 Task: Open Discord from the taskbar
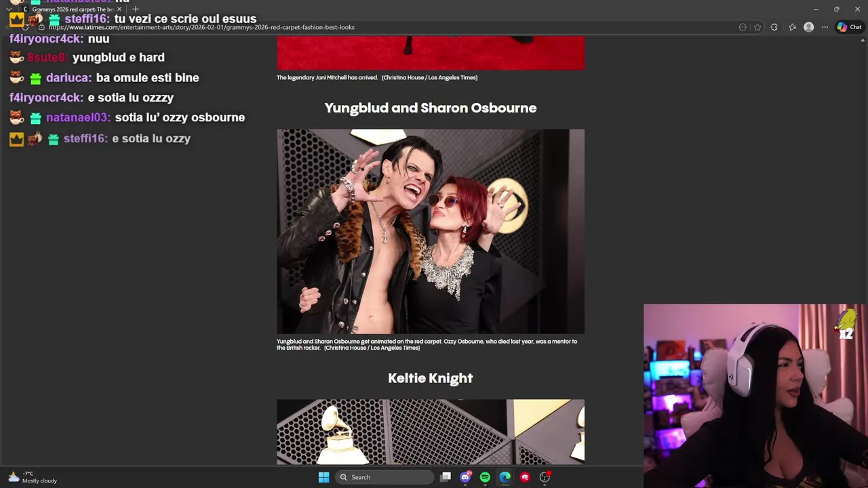465,477
